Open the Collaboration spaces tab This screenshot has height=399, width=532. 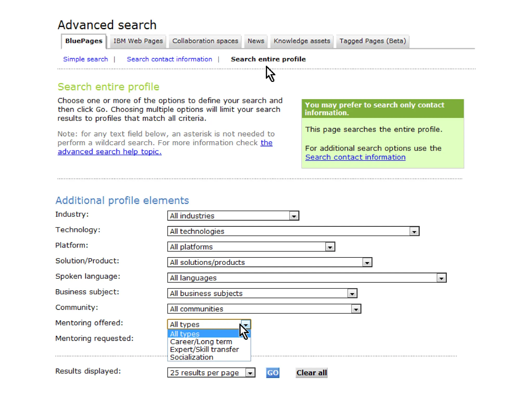[x=205, y=41]
